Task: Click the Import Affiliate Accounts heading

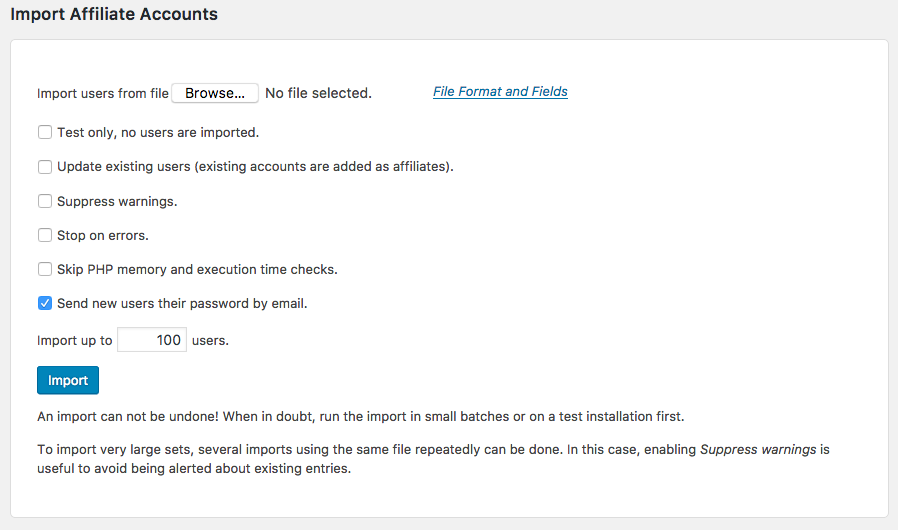Action: coord(114,14)
